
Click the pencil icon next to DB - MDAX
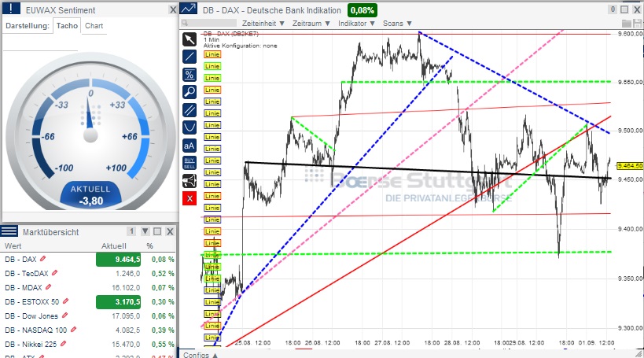point(48,287)
